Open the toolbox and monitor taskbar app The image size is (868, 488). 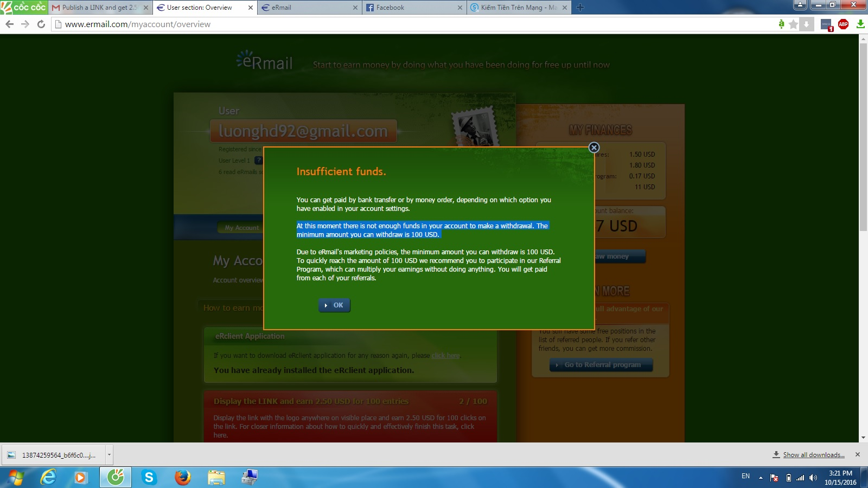click(x=250, y=478)
